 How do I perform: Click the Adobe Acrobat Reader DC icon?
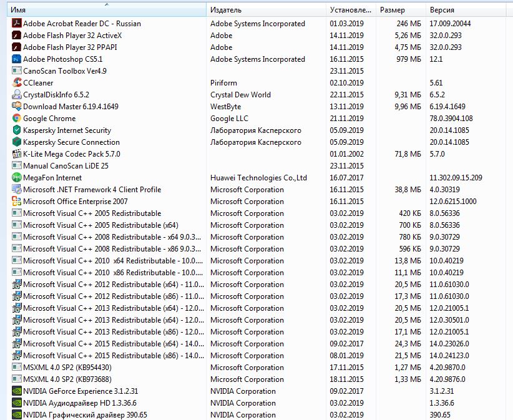[16, 23]
